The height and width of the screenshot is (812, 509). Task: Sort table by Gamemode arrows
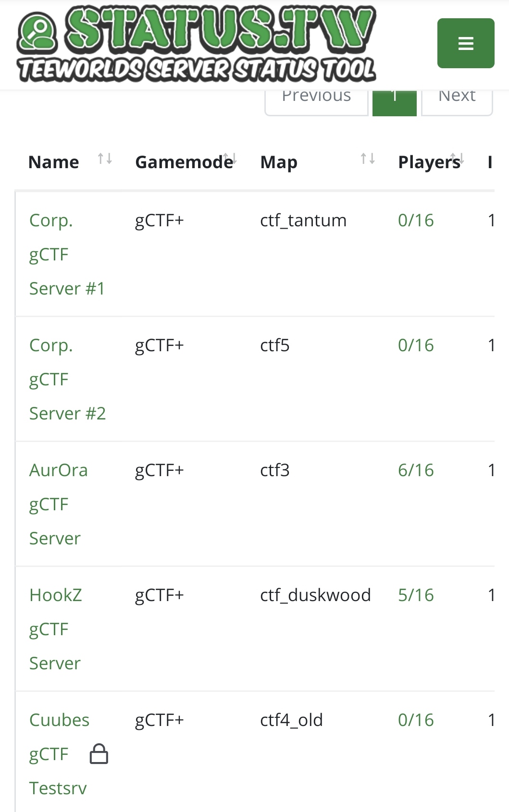(230, 159)
